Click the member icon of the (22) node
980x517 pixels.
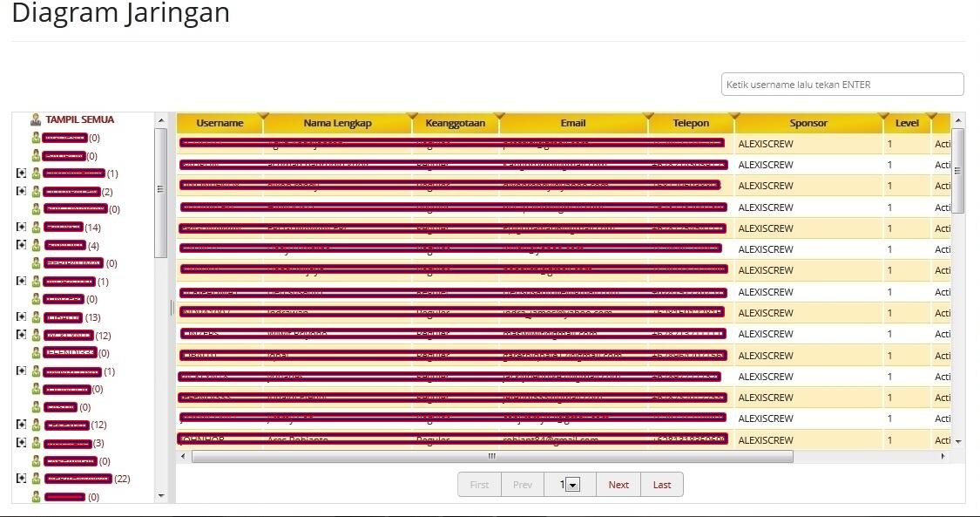[37, 479]
